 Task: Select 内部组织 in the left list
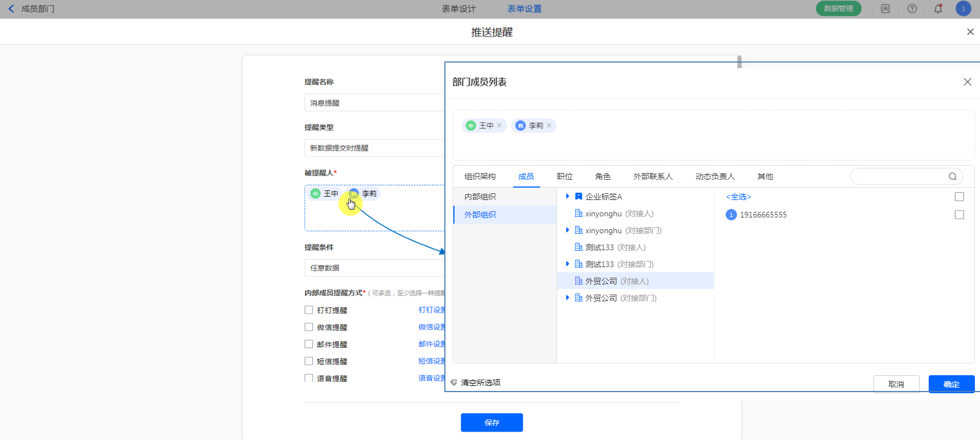tap(480, 197)
